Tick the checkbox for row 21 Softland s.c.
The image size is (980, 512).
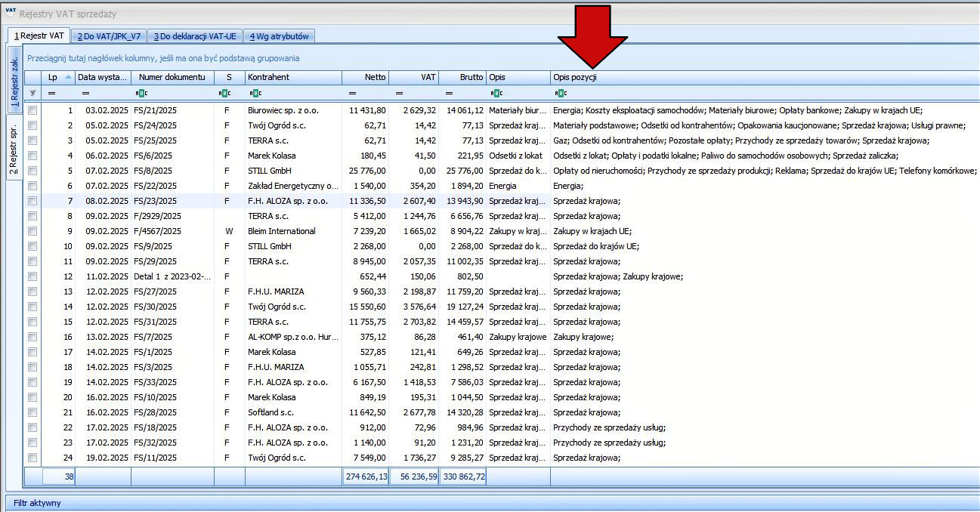(x=32, y=412)
